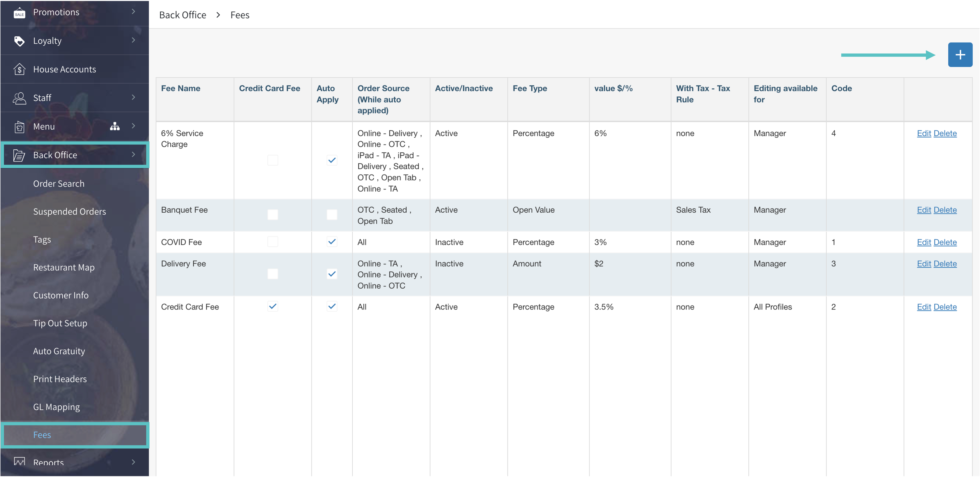Expand the Staff menu chevron
The image size is (980, 477).
[x=133, y=97]
